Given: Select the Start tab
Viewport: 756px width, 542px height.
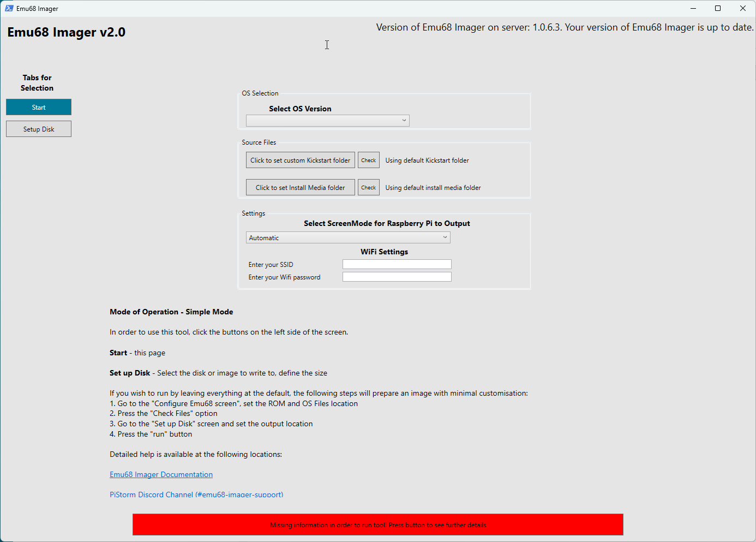Looking at the screenshot, I should tap(38, 106).
